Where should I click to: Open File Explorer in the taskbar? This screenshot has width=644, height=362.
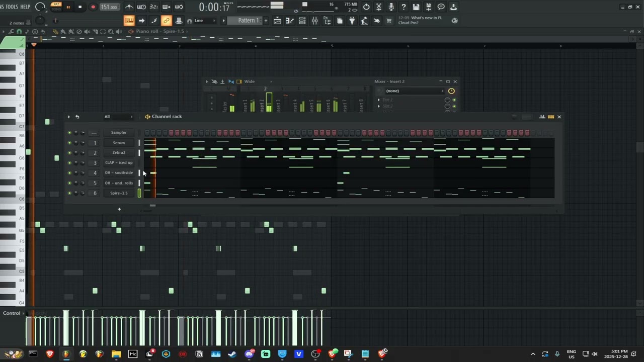click(116, 354)
